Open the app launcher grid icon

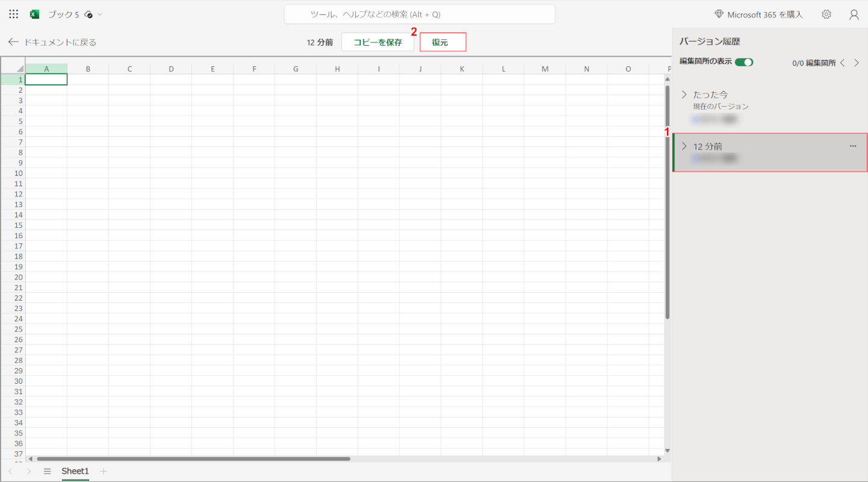coord(14,14)
